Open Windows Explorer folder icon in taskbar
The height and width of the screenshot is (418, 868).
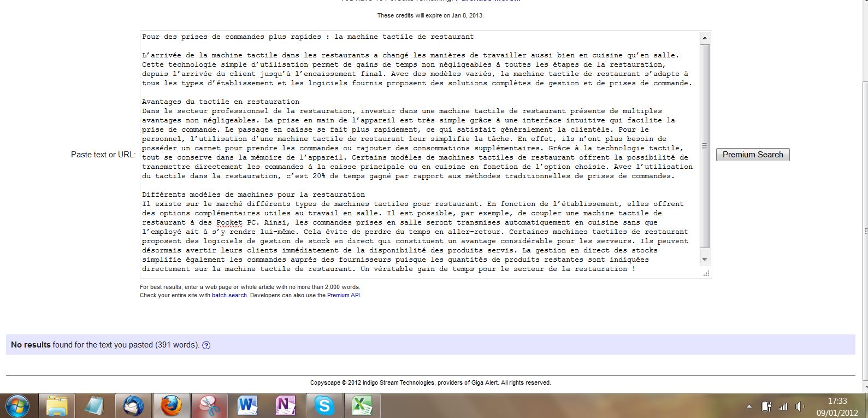(57, 406)
